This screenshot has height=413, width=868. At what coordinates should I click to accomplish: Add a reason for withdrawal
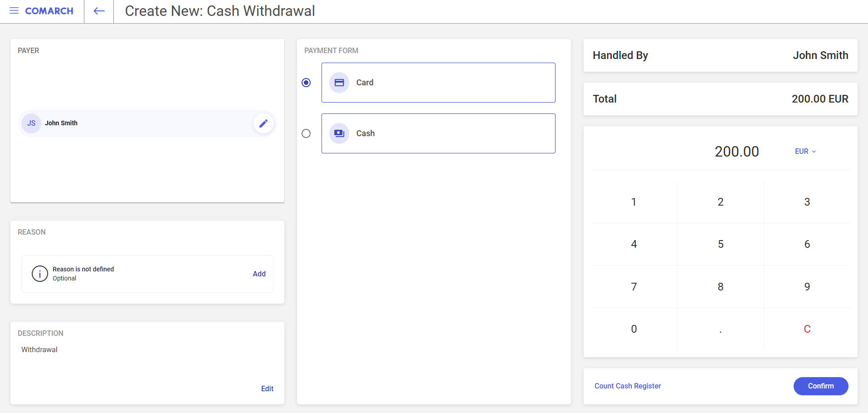(259, 274)
